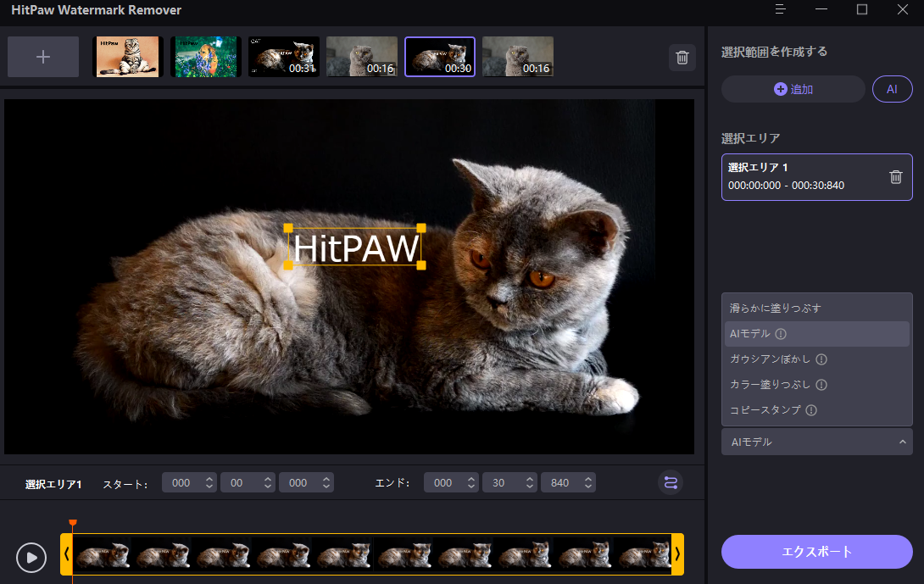
Task: Click the bottom-right handle of watermark selection
Action: point(421,266)
